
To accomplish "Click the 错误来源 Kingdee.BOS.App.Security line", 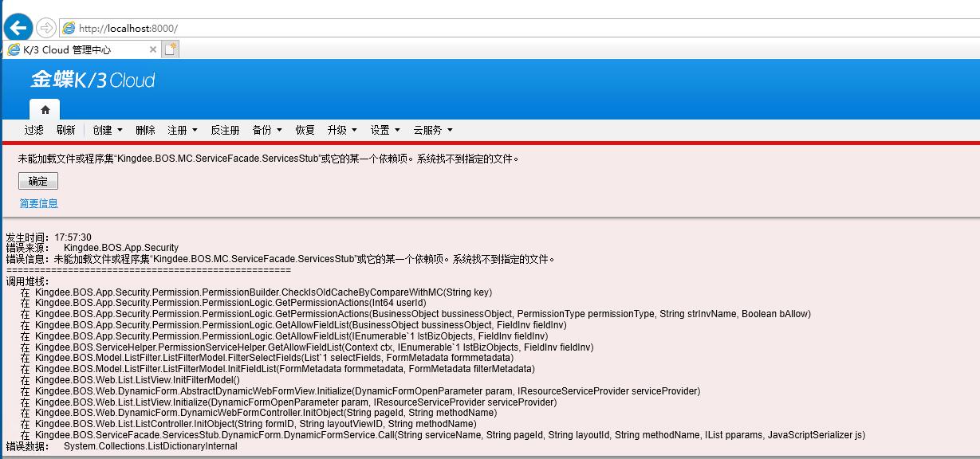I will [92, 248].
